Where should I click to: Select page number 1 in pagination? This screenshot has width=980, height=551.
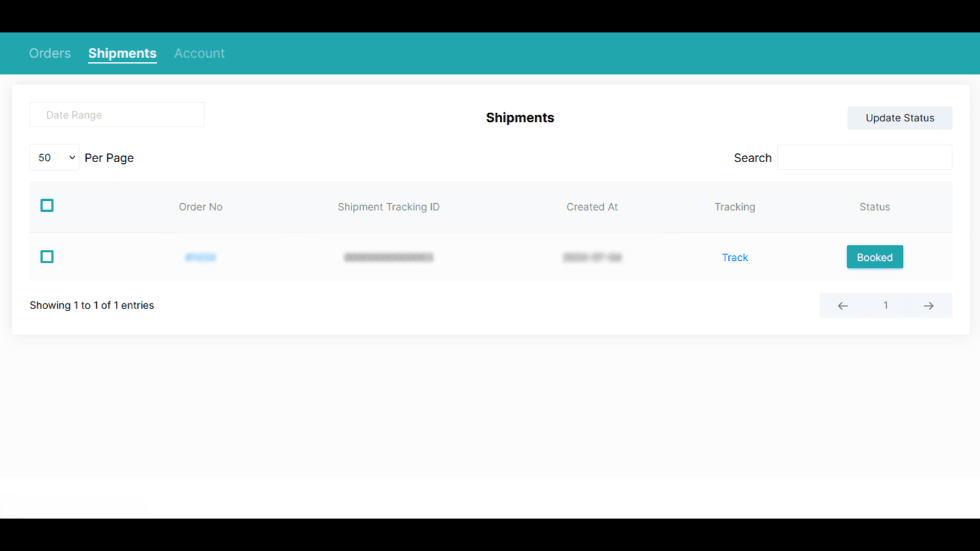886,305
